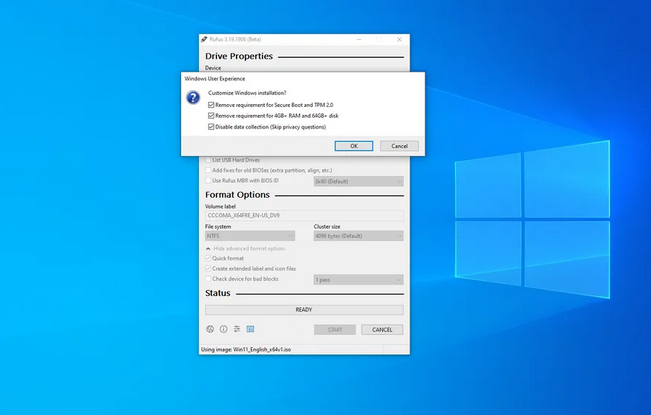Viewport: 651px width, 415px height.
Task: Click the Volume label text field
Action: 304,215
